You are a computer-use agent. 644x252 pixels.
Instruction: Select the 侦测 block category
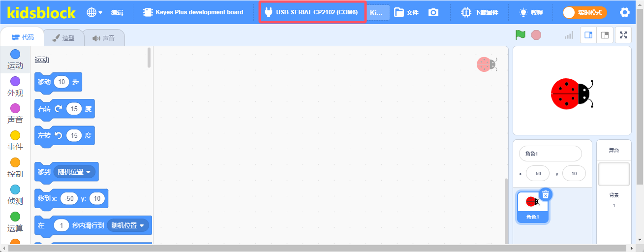15,195
